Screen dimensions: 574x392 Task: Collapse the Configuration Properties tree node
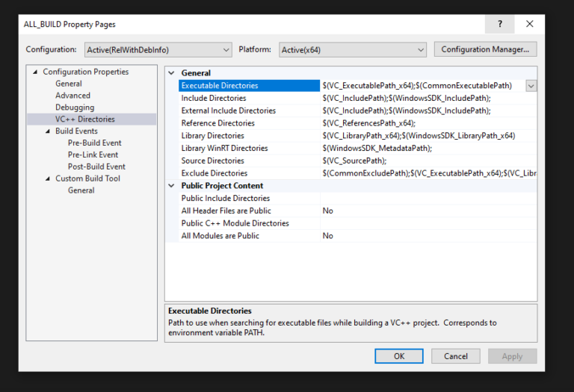(35, 72)
